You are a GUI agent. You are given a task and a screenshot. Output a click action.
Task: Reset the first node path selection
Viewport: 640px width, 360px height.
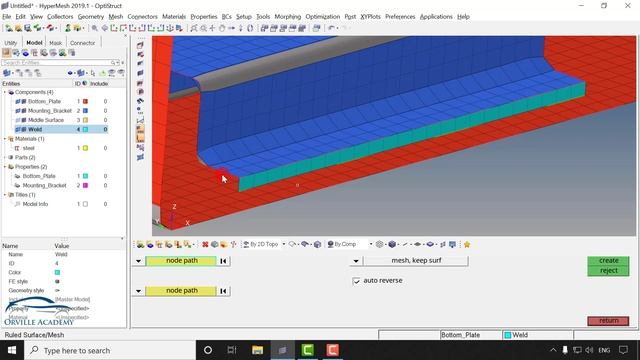(223, 261)
